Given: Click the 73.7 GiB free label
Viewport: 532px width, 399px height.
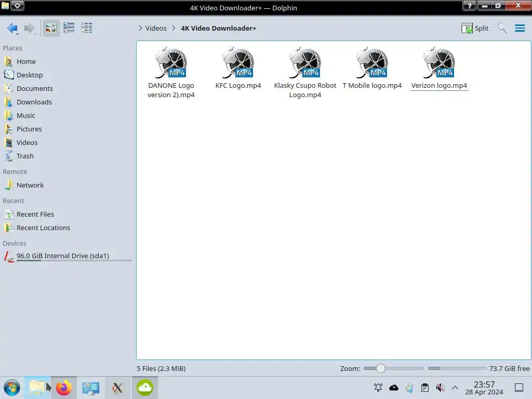Looking at the screenshot, I should 509,368.
